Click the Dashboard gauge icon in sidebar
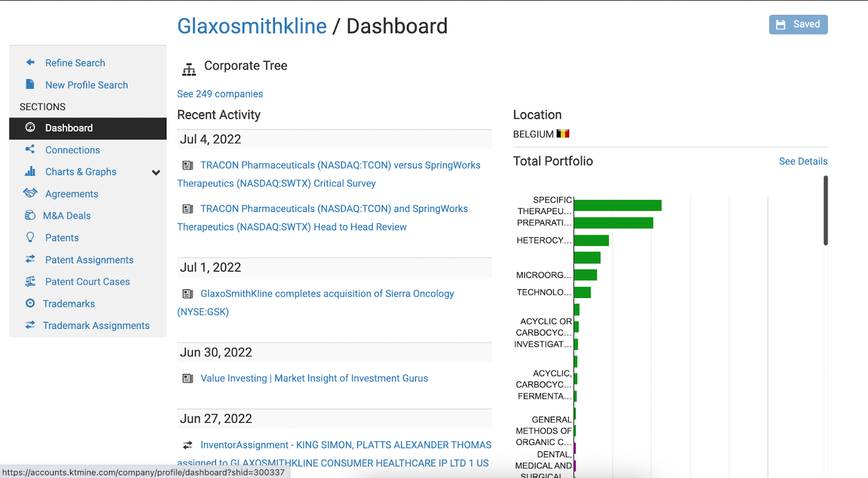Image resolution: width=868 pixels, height=478 pixels. click(x=30, y=127)
